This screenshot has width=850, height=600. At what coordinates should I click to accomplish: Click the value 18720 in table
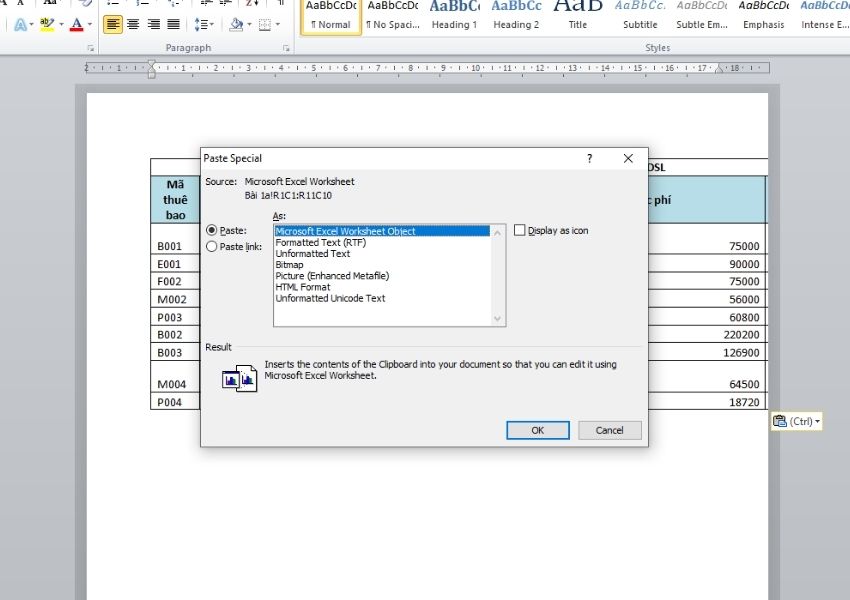pos(744,402)
